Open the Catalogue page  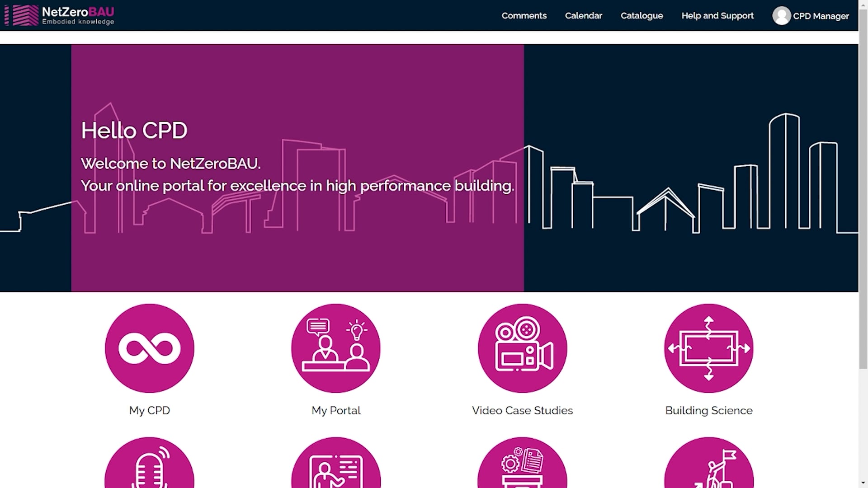click(x=642, y=16)
